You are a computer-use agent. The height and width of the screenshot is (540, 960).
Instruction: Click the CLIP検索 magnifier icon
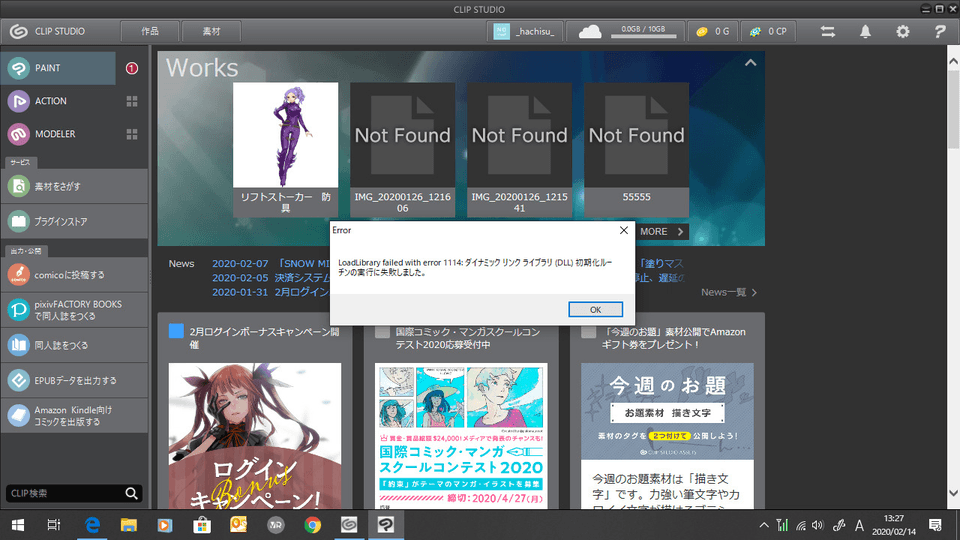pyautogui.click(x=131, y=493)
